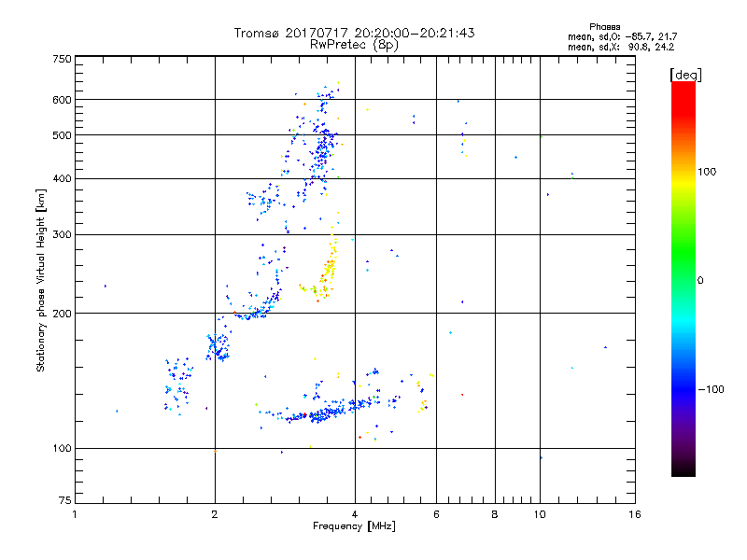The height and width of the screenshot is (560, 747).
Task: Click the colorbar tick label "100"
Action: (x=707, y=172)
